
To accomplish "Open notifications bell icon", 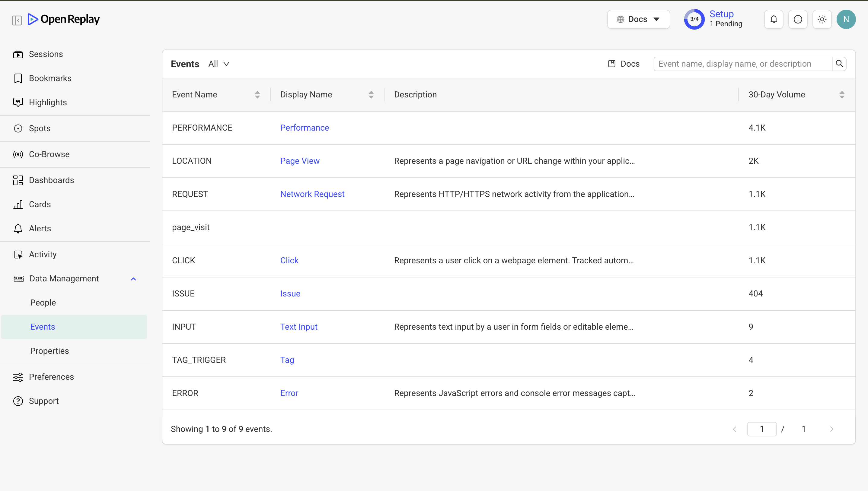I will click(x=774, y=19).
